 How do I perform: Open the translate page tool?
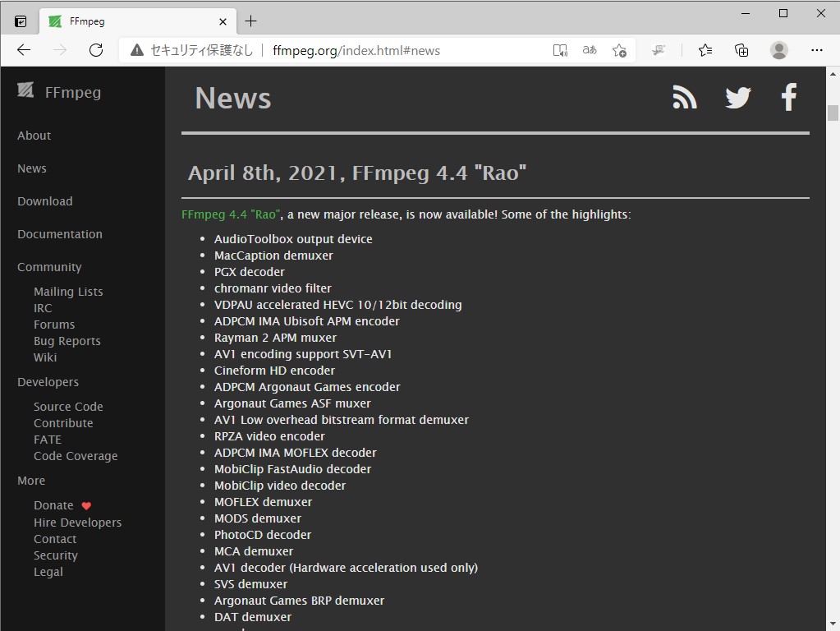(590, 50)
